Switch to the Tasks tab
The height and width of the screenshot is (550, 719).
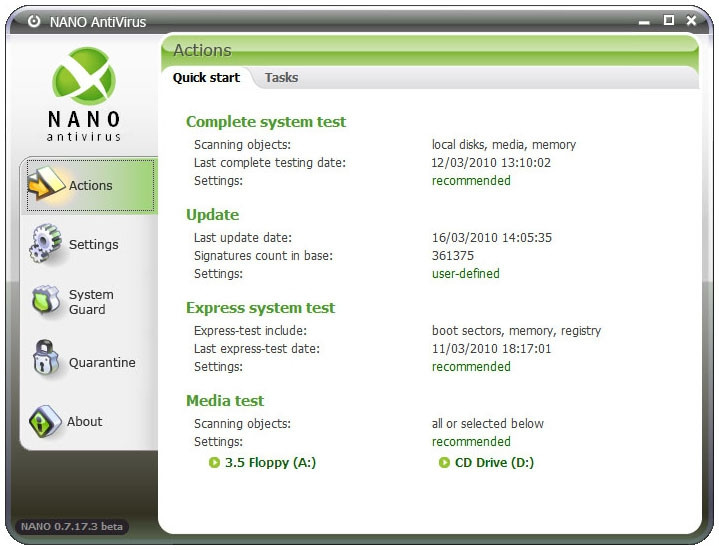click(282, 78)
